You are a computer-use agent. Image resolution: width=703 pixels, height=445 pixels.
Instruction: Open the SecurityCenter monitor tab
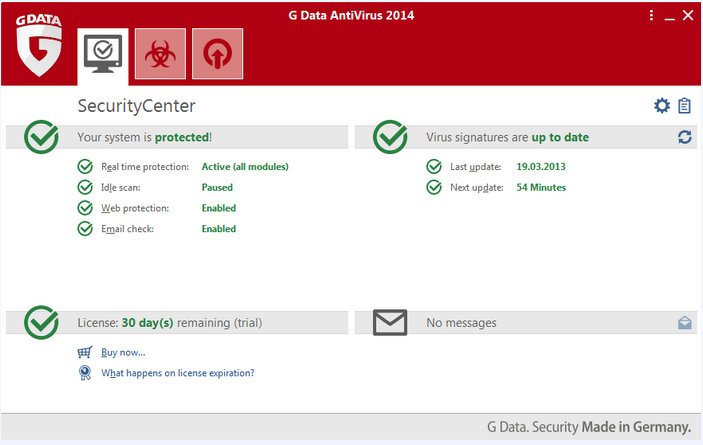tap(103, 55)
